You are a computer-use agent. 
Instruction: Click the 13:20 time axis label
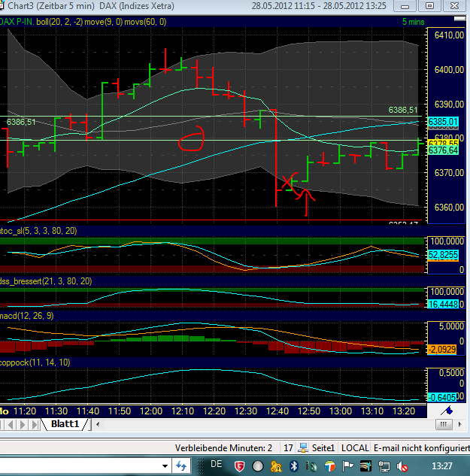point(404,411)
